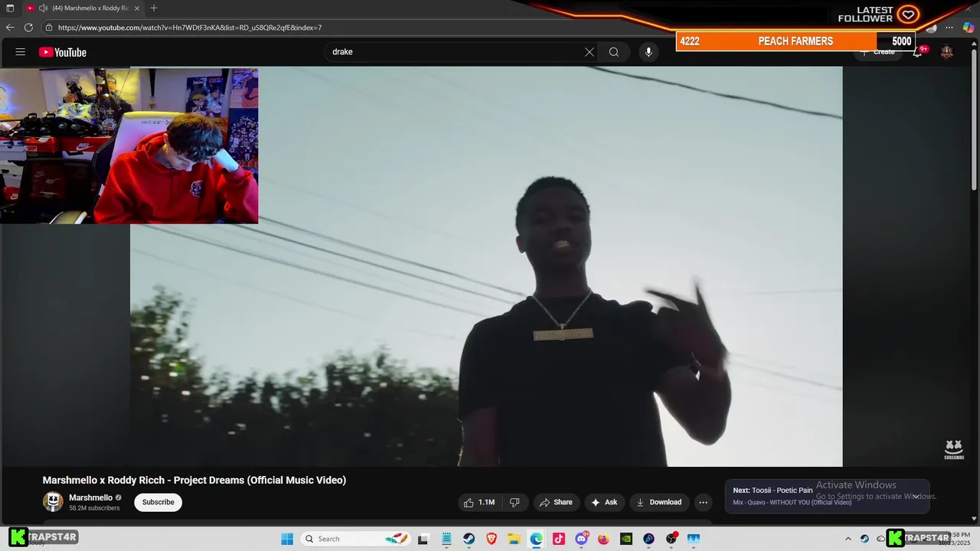Expand the Mix playlist panel chevron
980x551 pixels.
pos(915,496)
